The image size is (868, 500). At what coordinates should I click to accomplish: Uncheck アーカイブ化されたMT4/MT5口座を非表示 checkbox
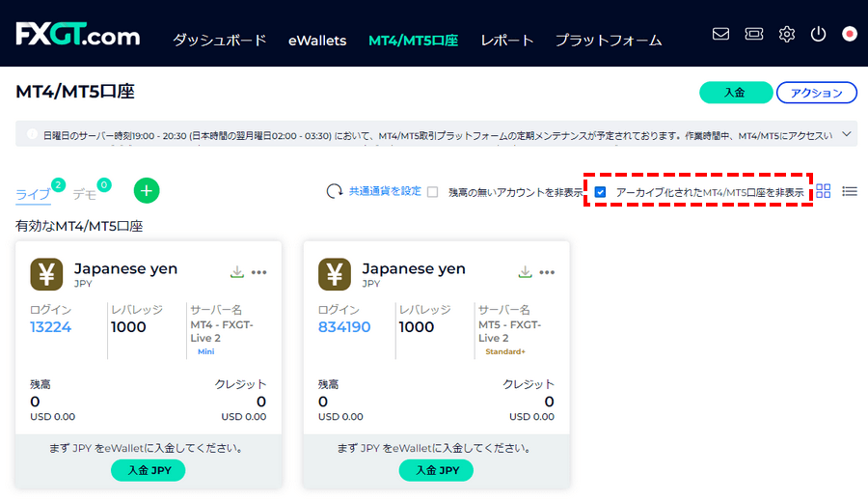click(x=600, y=192)
